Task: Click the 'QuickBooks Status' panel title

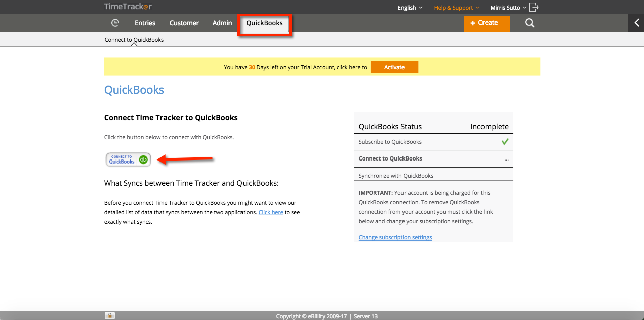Action: click(x=390, y=127)
